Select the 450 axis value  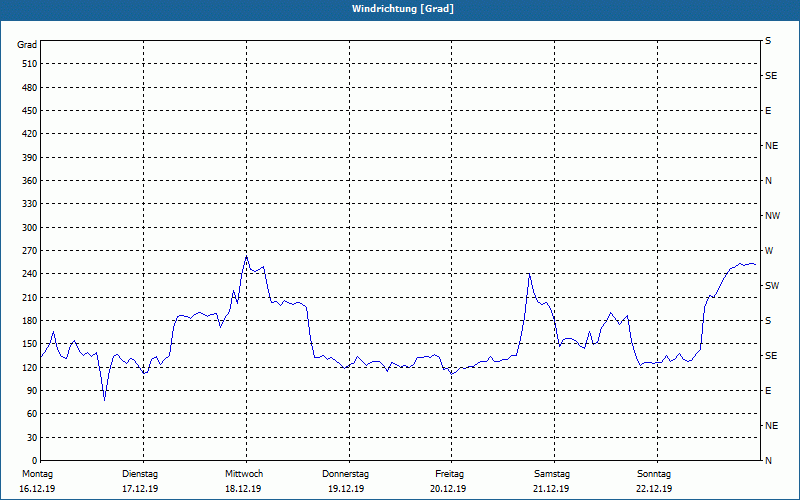[x=30, y=111]
